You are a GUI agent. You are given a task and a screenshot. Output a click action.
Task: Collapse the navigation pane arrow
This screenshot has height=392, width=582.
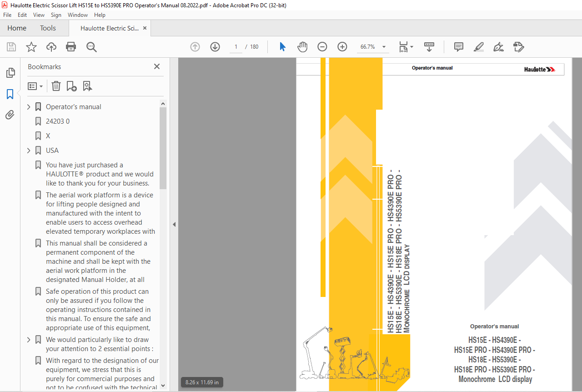click(174, 224)
